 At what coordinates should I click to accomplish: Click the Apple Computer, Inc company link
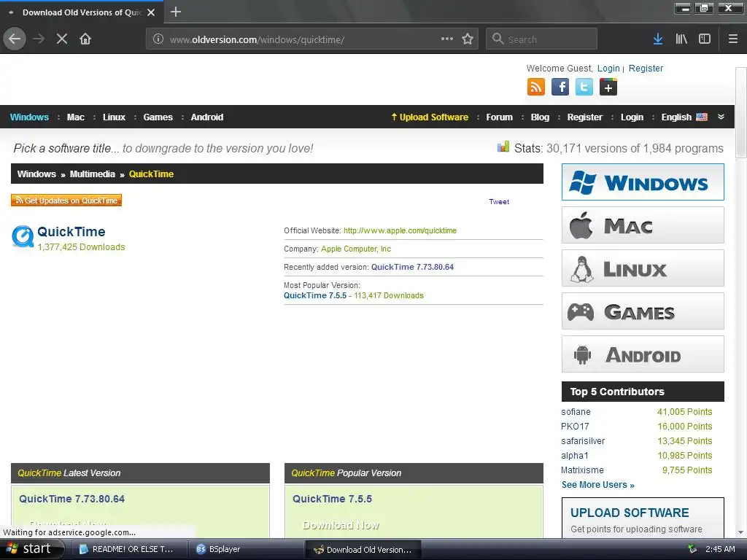356,249
